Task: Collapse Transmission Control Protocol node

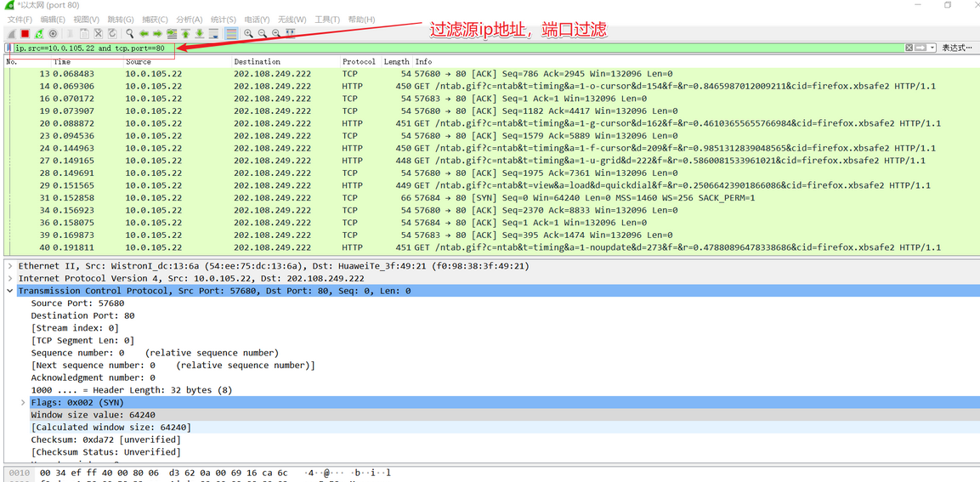Action: tap(9, 291)
